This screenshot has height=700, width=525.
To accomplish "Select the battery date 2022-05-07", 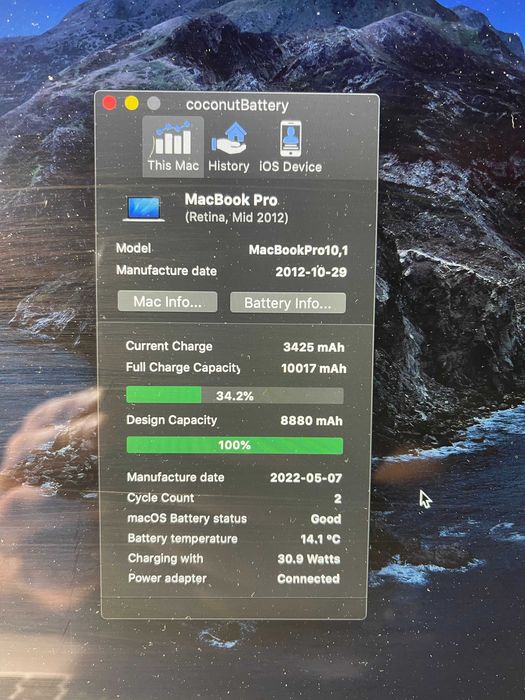I will click(306, 478).
